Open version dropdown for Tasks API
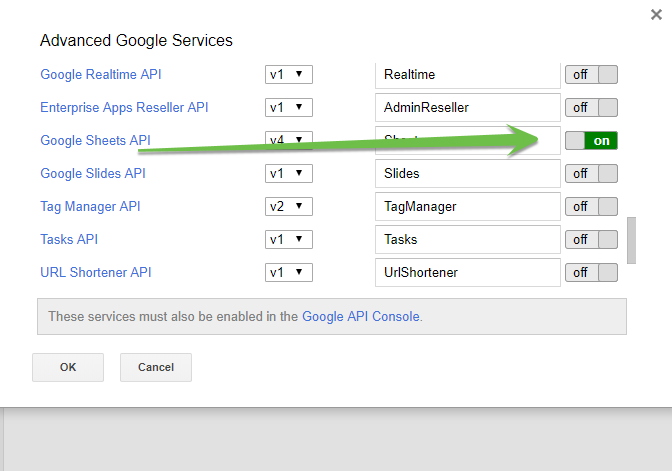 pyautogui.click(x=288, y=240)
